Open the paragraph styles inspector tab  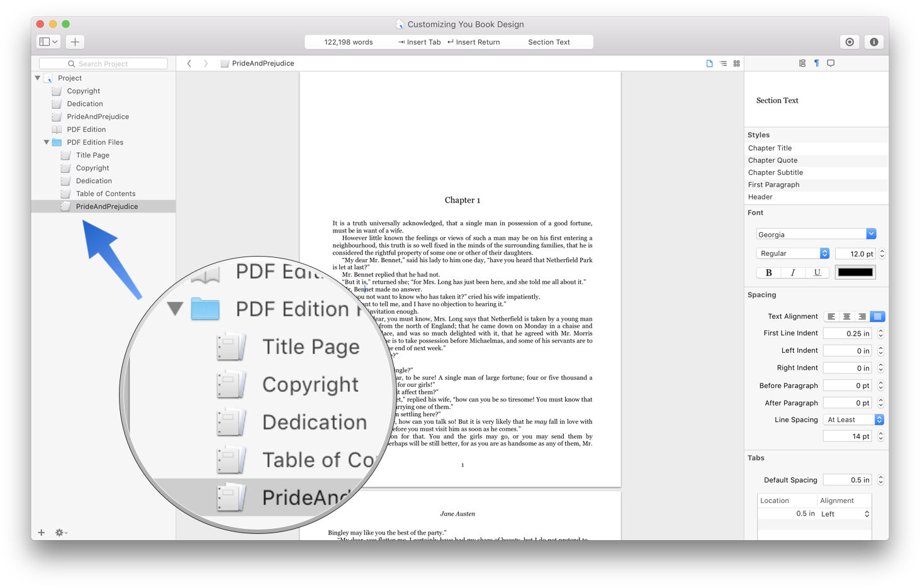[816, 63]
